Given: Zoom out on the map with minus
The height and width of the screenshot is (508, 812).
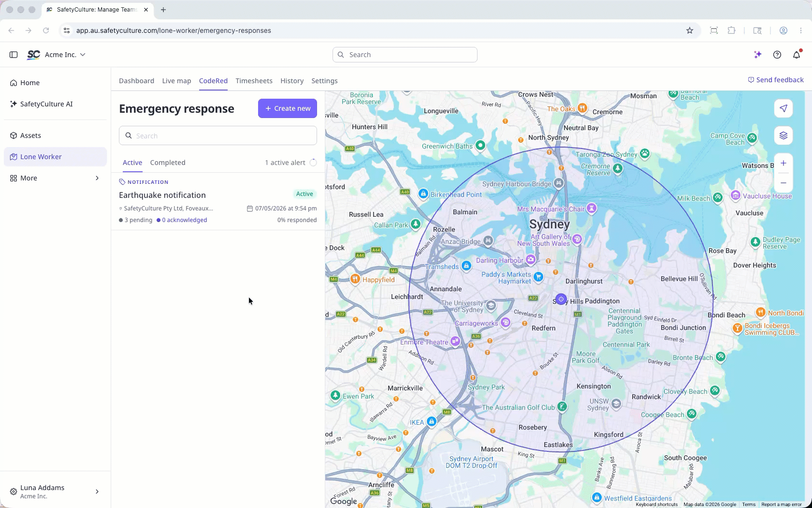Looking at the screenshot, I should click(x=783, y=183).
